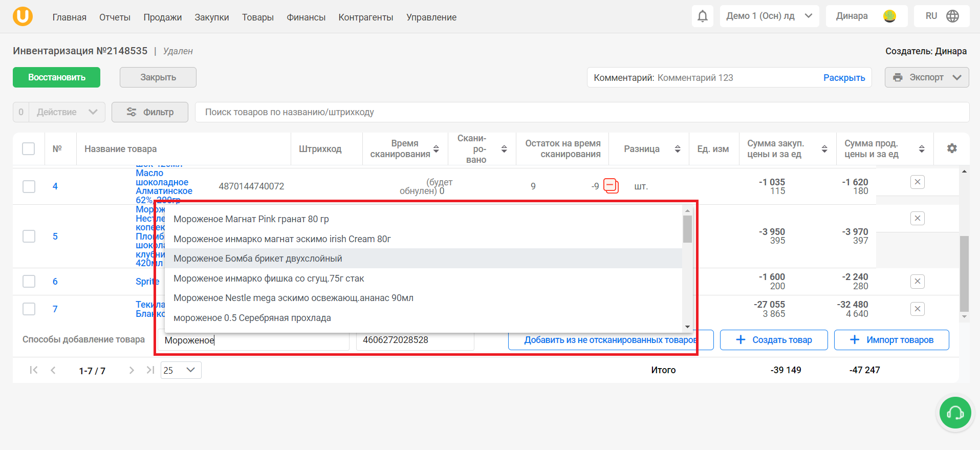Open row number 7 link

pyautogui.click(x=55, y=309)
